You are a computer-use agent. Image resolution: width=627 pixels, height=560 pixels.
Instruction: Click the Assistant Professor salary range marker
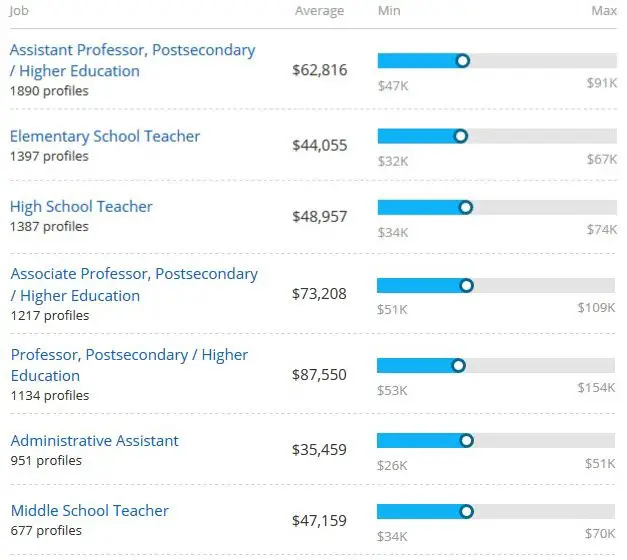[x=462, y=61]
